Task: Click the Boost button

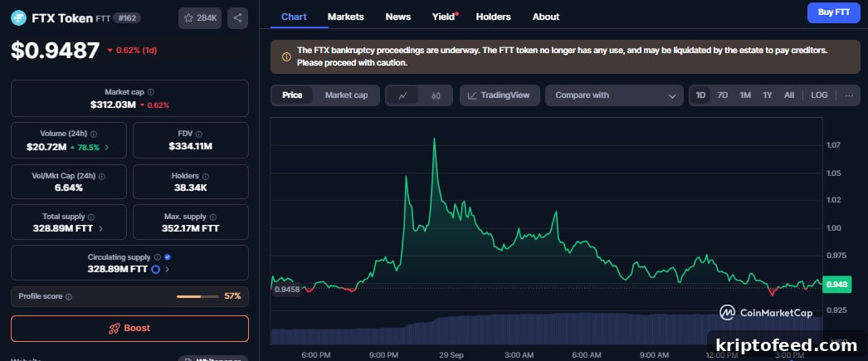Action: [x=129, y=329]
